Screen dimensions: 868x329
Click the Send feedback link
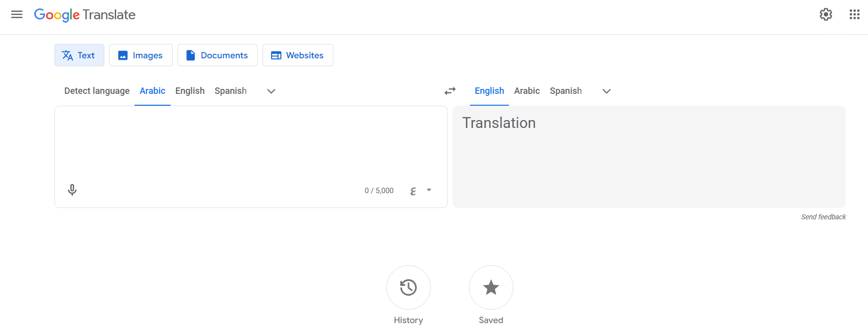pos(823,216)
